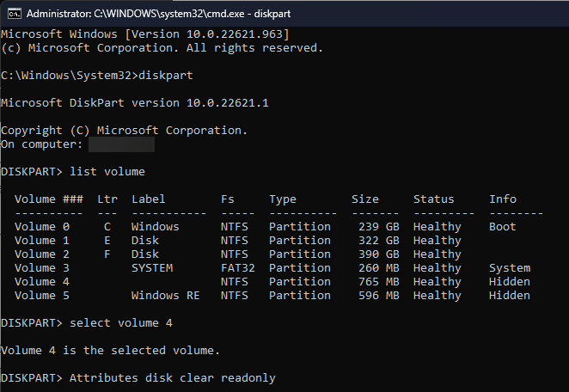Click 'Volume 3' in the table
Viewport: 569px width, 392px height.
[x=42, y=268]
